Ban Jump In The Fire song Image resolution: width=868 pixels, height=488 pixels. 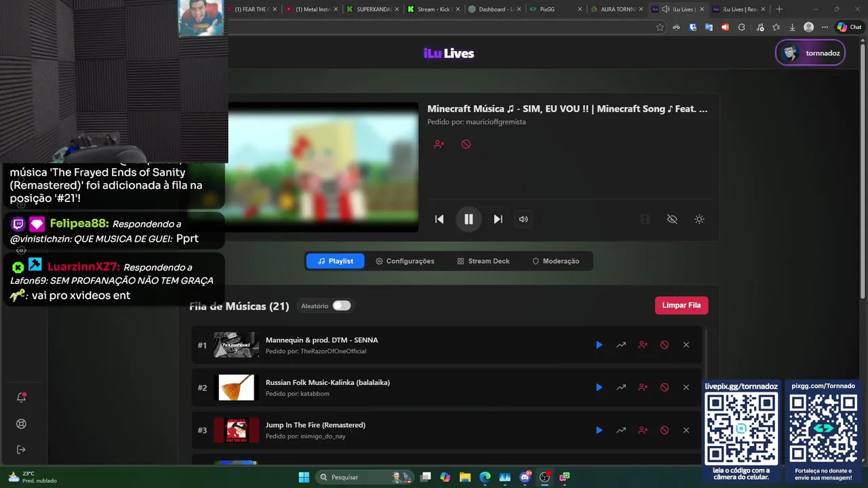click(665, 430)
